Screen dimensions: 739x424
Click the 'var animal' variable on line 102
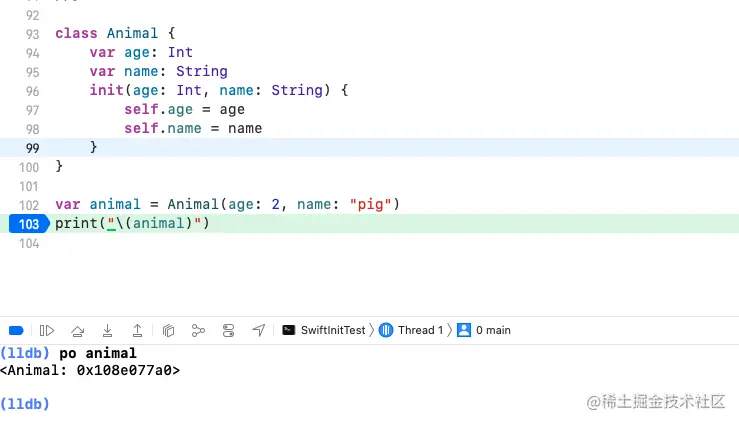tap(98, 204)
